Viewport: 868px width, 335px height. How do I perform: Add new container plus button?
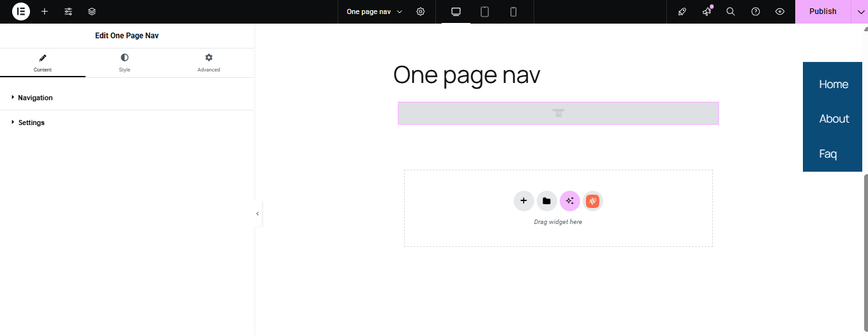tap(523, 201)
